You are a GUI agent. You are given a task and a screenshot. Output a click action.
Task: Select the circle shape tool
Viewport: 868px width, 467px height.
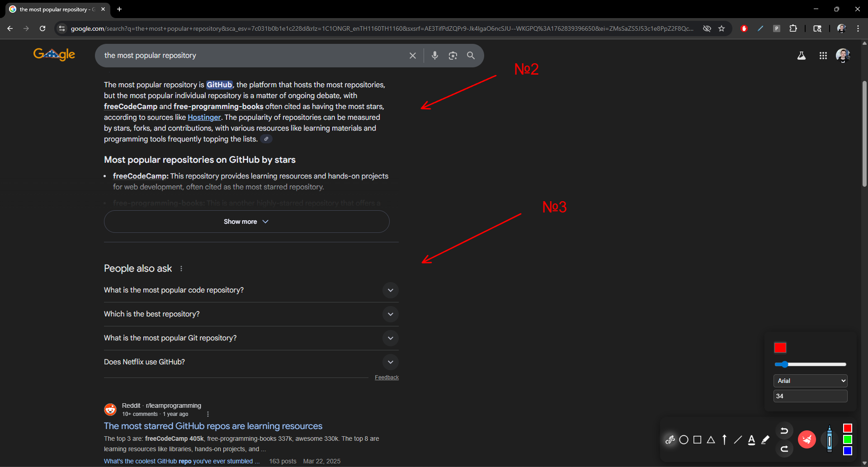[684, 439]
